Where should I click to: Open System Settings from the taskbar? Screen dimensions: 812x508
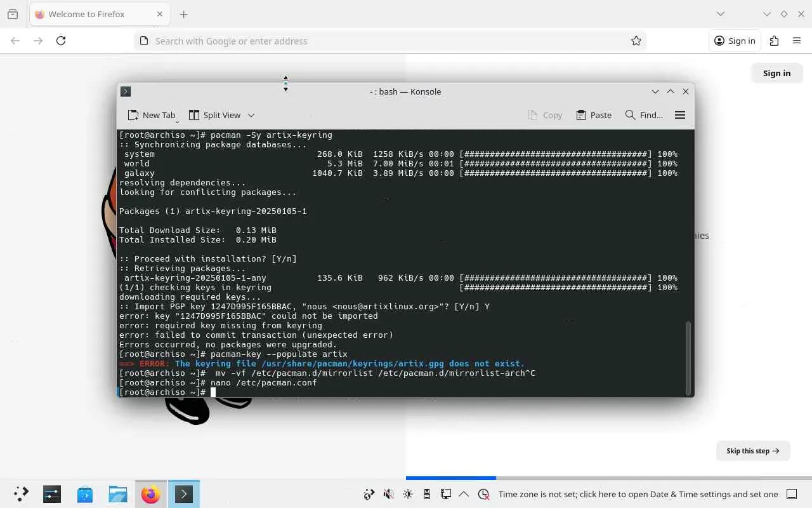(52, 494)
